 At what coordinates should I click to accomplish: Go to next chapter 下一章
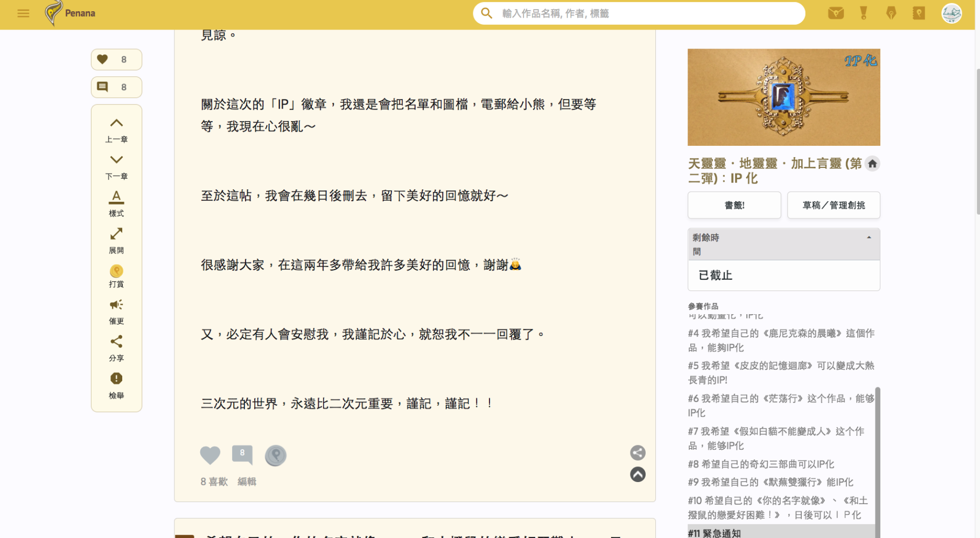[116, 167]
